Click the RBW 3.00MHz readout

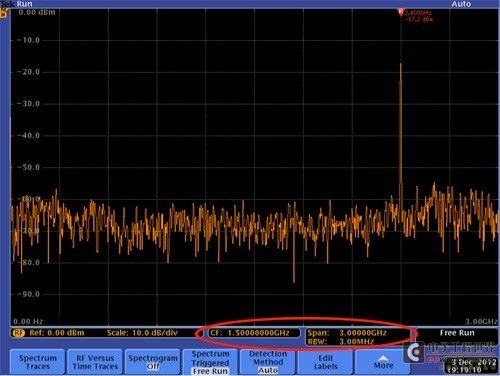(340, 342)
